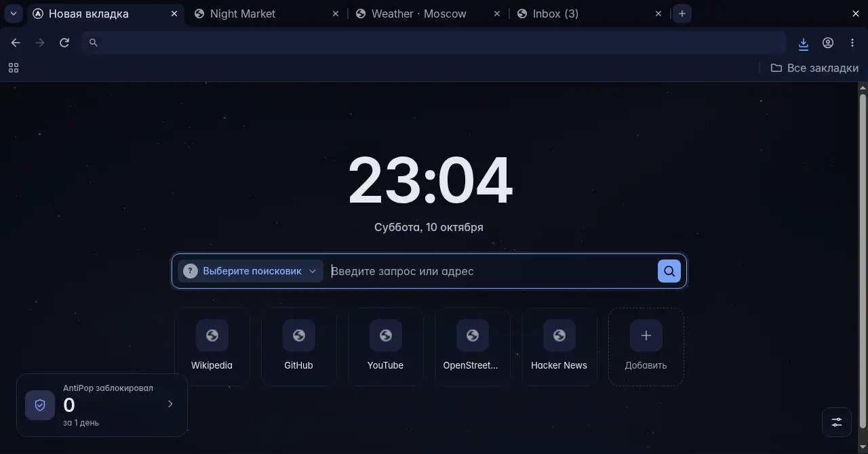Image resolution: width=868 pixels, height=454 pixels.
Task: Open the tab search dropdown arrow
Action: point(13,14)
